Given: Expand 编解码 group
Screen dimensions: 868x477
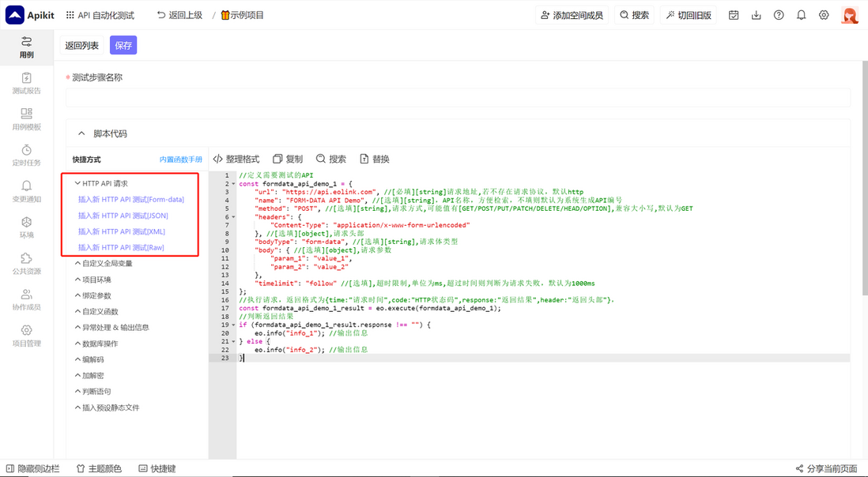Looking at the screenshot, I should [89, 360].
